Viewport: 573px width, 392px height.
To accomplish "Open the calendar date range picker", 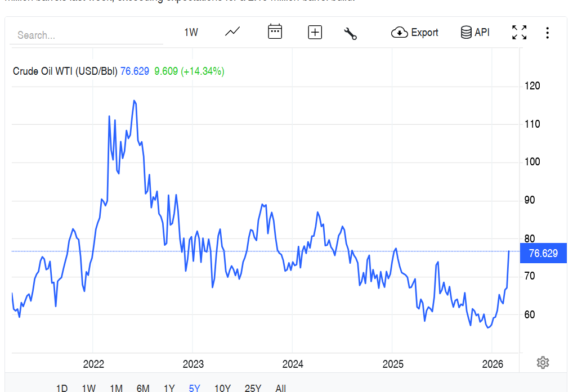I will coord(275,32).
